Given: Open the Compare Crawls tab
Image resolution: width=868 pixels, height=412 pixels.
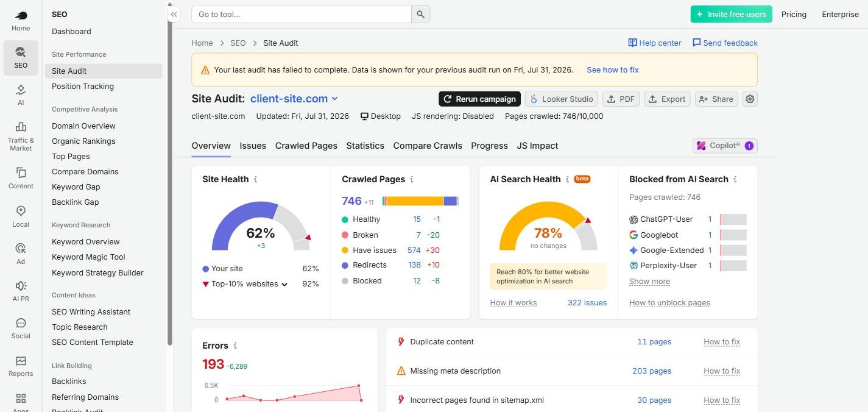Looking at the screenshot, I should 428,146.
